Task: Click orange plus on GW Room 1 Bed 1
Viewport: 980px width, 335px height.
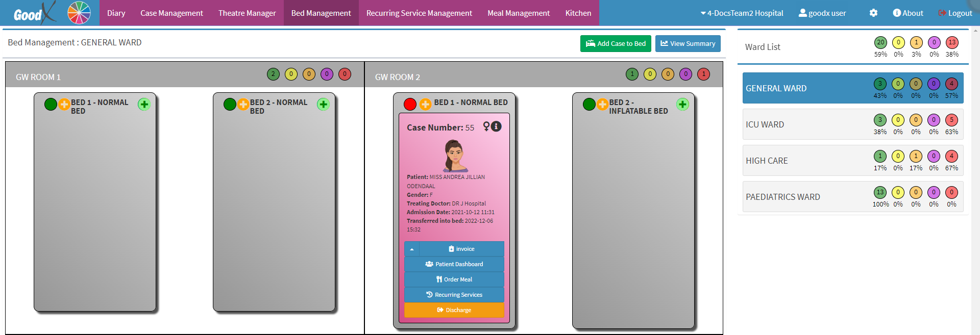Action: click(64, 104)
